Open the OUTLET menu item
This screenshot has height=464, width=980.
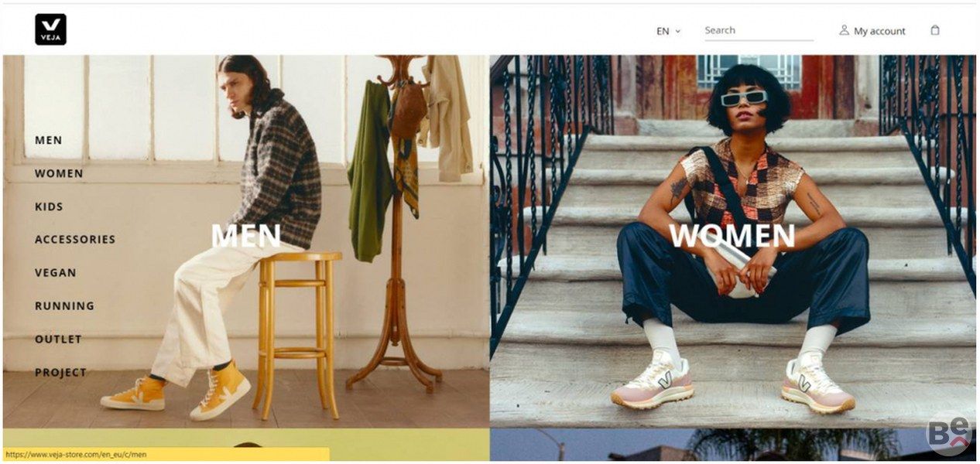[x=58, y=339]
